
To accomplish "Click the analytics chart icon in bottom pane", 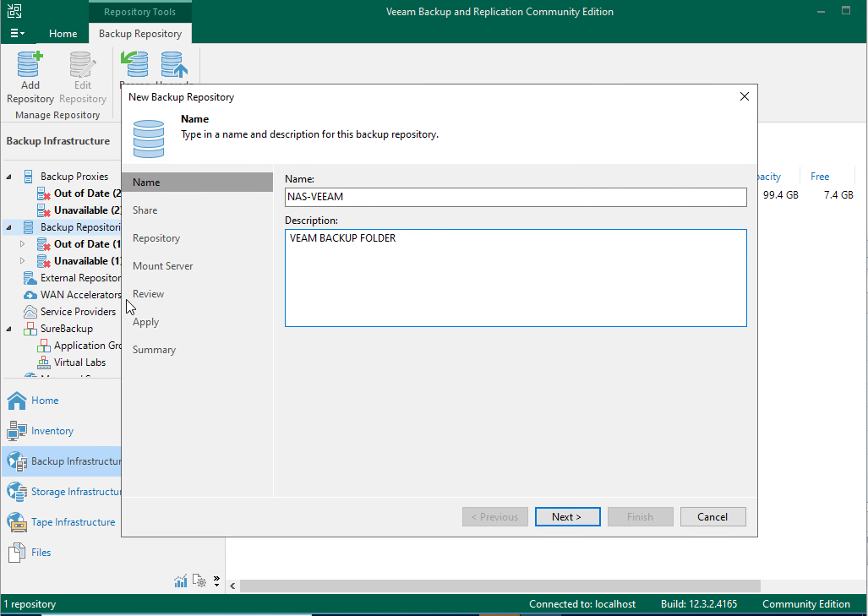I will [181, 581].
